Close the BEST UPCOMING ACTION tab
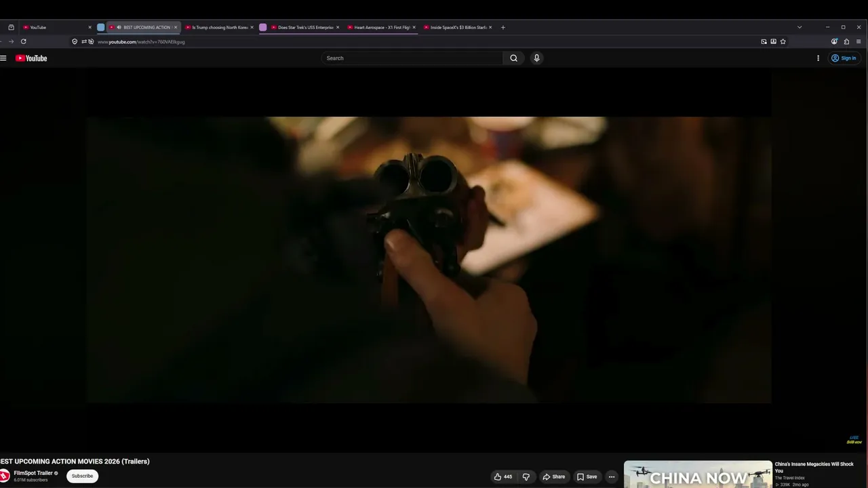Image resolution: width=868 pixels, height=488 pixels. pos(175,27)
